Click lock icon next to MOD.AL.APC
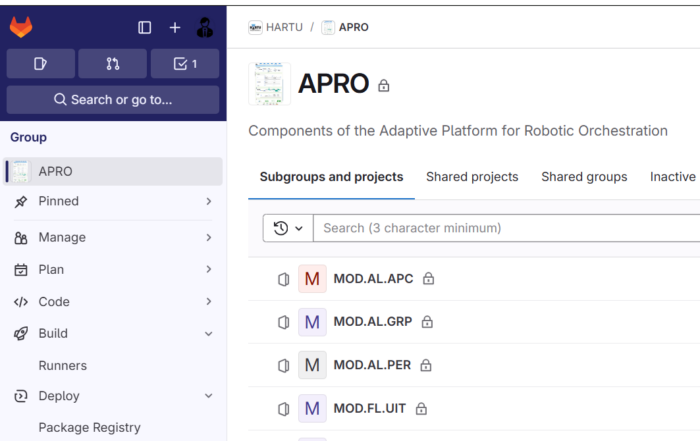 (x=429, y=279)
